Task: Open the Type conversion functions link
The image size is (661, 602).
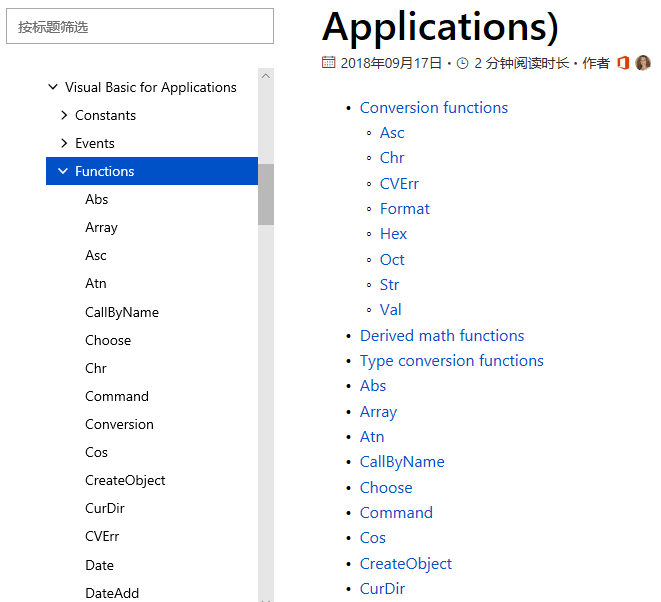Action: point(451,361)
